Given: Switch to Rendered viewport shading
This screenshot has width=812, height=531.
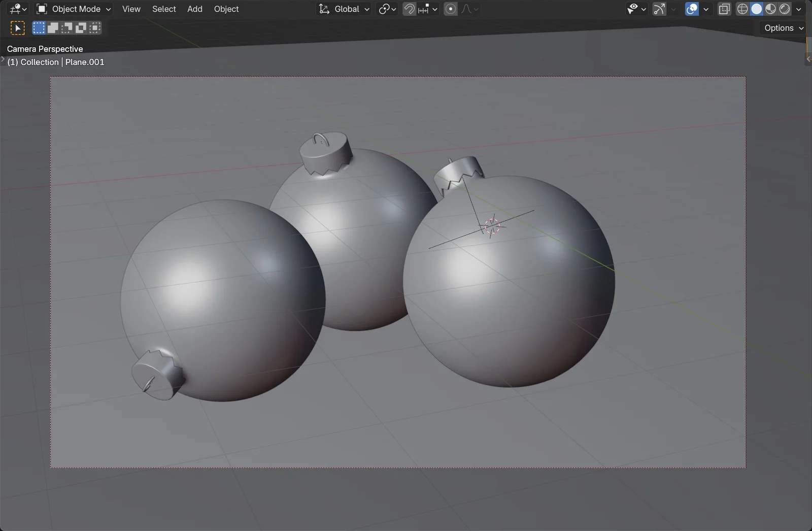Looking at the screenshot, I should coord(785,9).
